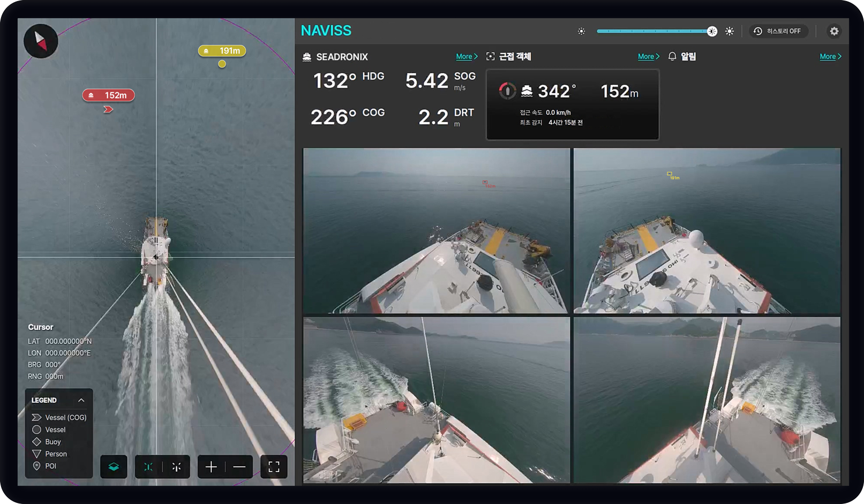Open settings with the gear icon
Image resolution: width=864 pixels, height=504 pixels.
(x=834, y=31)
